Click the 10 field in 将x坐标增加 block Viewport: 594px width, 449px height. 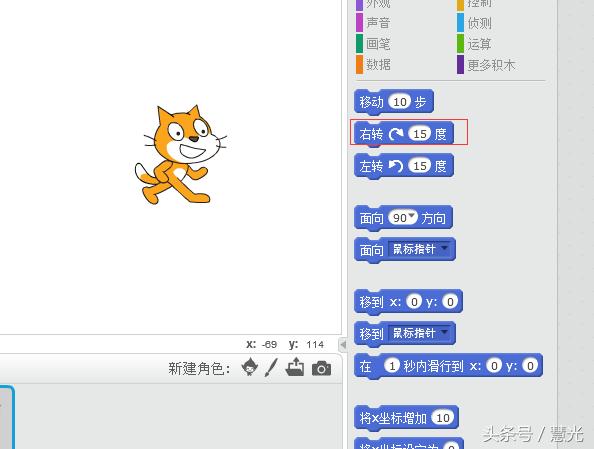443,418
